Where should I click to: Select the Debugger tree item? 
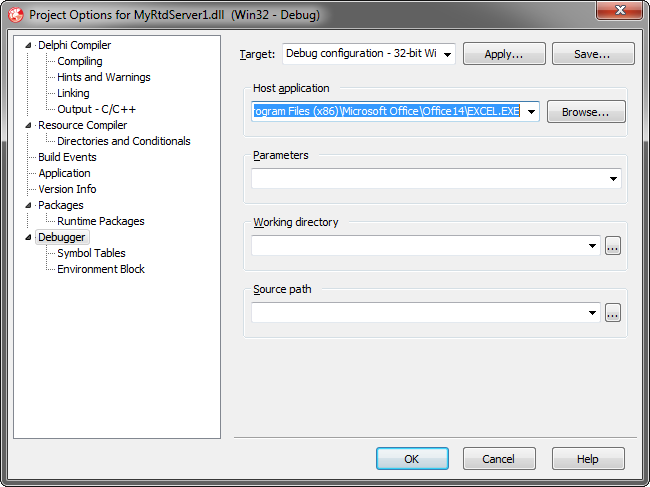(x=62, y=237)
